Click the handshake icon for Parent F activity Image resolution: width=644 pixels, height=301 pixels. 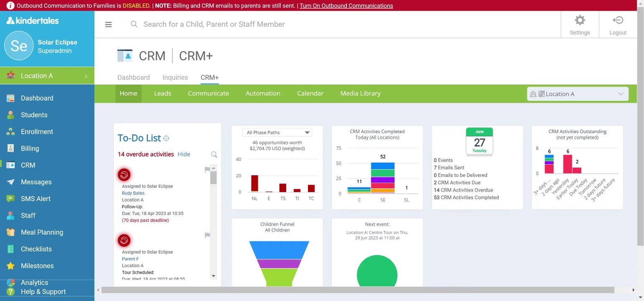(124, 240)
